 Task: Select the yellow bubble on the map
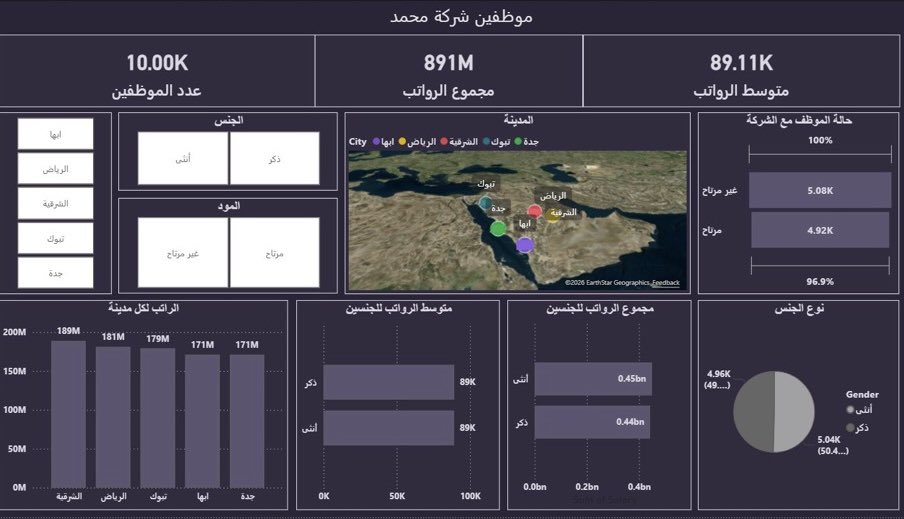tap(553, 216)
